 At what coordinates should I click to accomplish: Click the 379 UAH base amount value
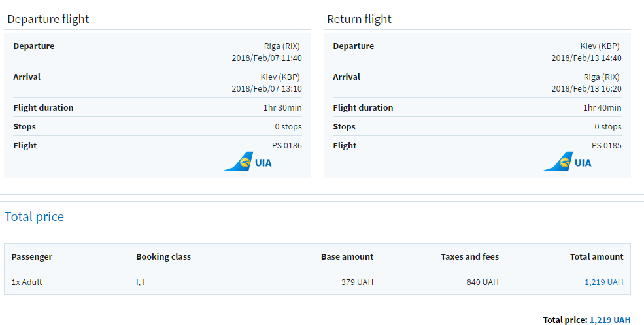(357, 282)
